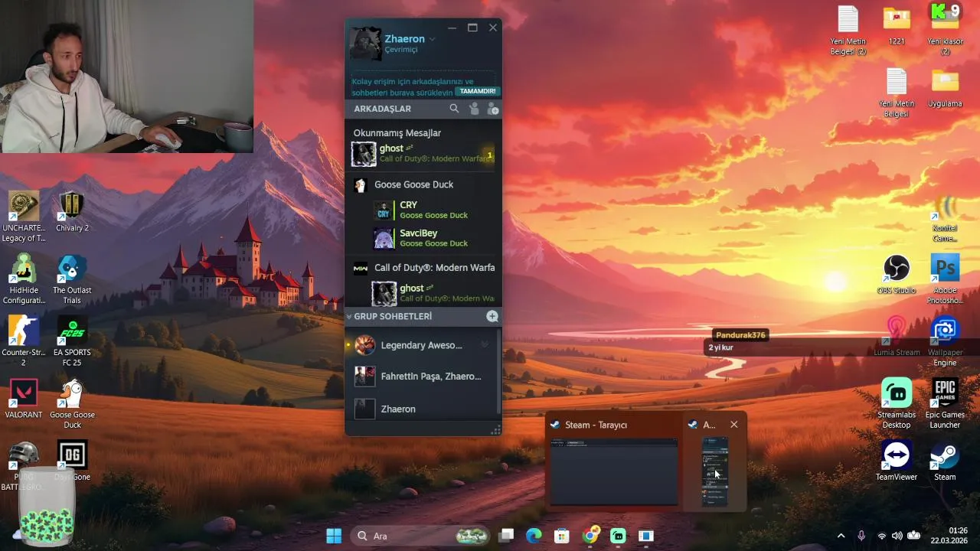The width and height of the screenshot is (980, 551).
Task: Open ghost under Call of Duty group
Action: [x=433, y=293]
